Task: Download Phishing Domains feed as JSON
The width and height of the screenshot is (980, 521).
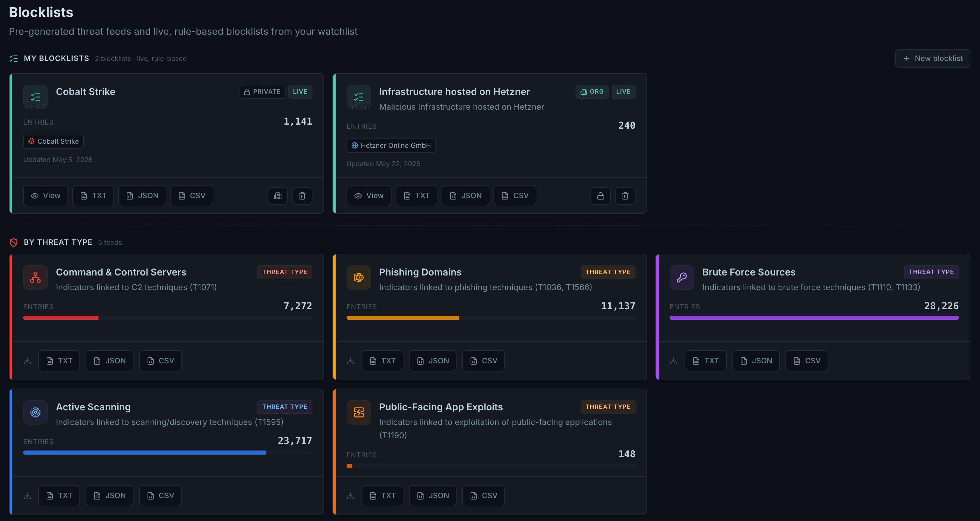Action: pos(432,361)
